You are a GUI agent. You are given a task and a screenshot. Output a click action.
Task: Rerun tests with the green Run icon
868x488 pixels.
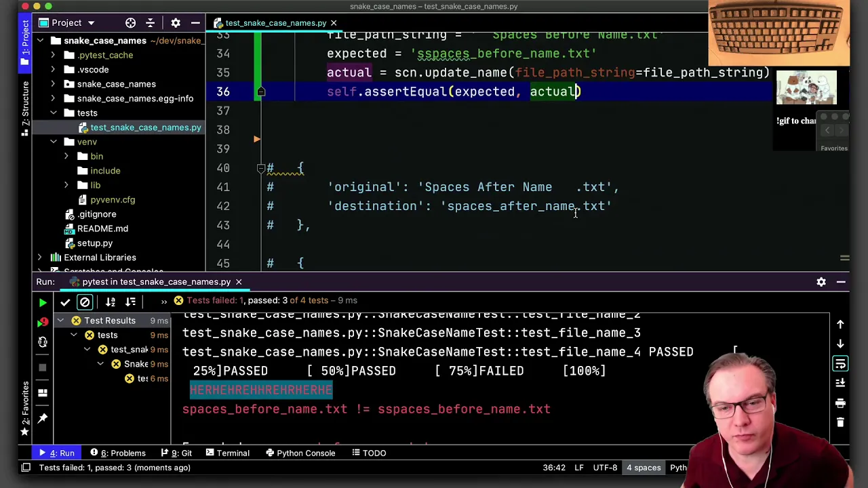pyautogui.click(x=43, y=302)
